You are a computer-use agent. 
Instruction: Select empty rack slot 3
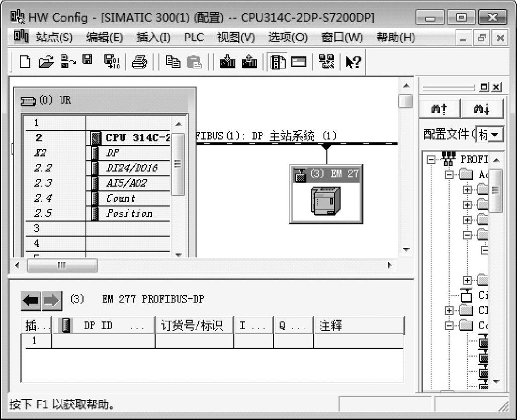[x=98, y=228]
